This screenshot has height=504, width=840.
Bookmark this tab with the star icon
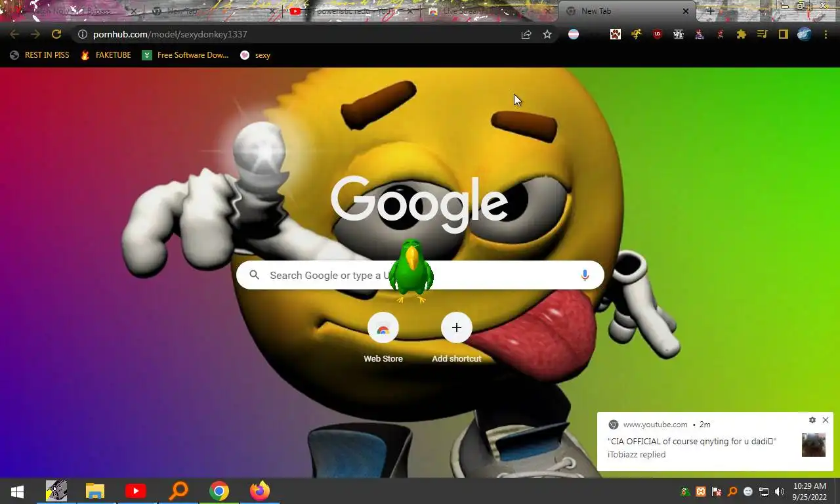click(547, 34)
